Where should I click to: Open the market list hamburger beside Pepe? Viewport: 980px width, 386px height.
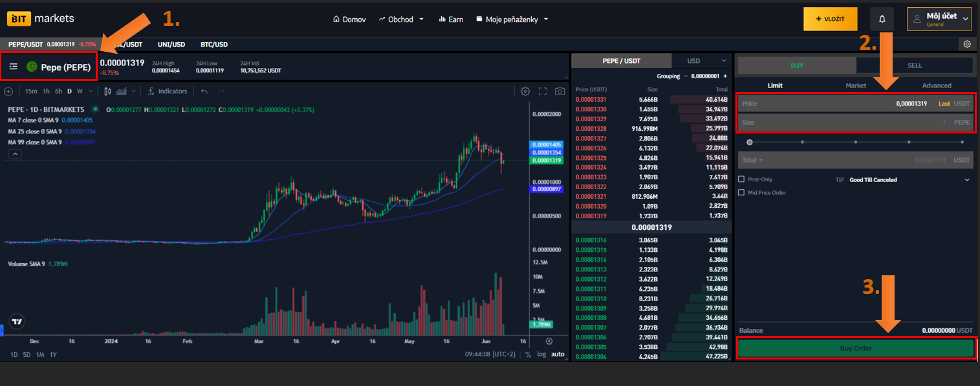[x=14, y=67]
